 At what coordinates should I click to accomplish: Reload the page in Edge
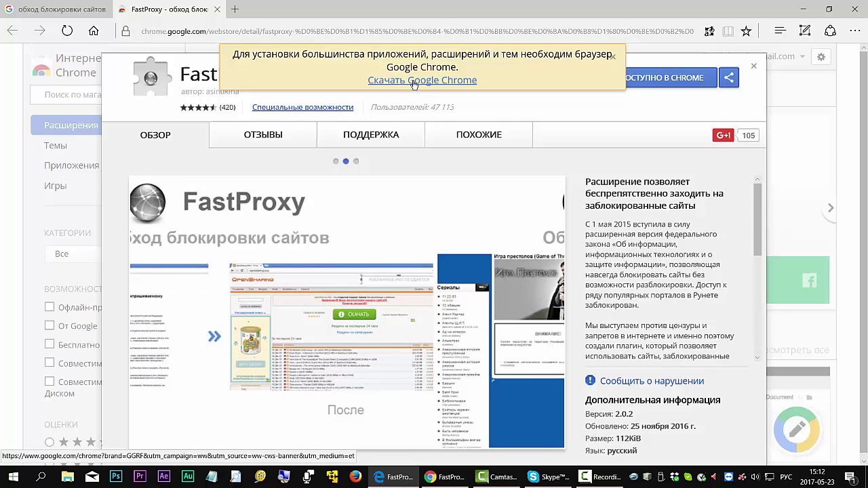click(x=66, y=31)
